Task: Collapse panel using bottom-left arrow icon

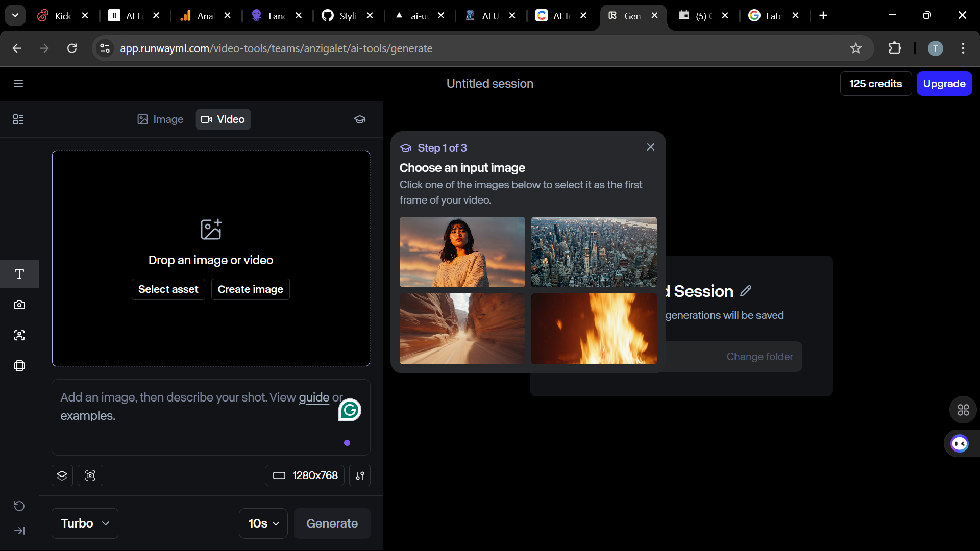Action: 19,531
